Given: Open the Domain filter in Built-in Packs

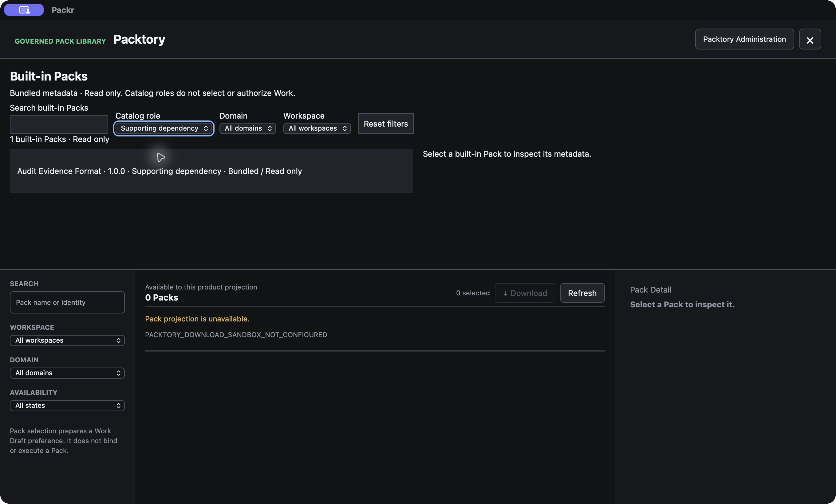Looking at the screenshot, I should [248, 128].
